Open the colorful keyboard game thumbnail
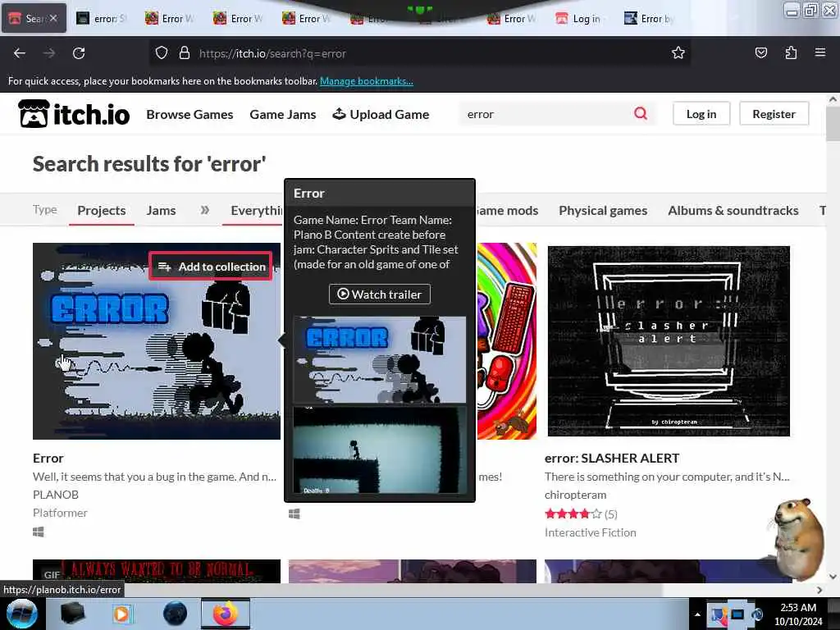 tap(506, 340)
